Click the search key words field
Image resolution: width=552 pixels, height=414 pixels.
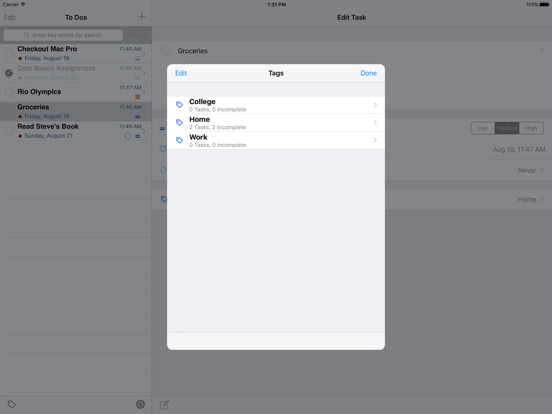point(63,35)
